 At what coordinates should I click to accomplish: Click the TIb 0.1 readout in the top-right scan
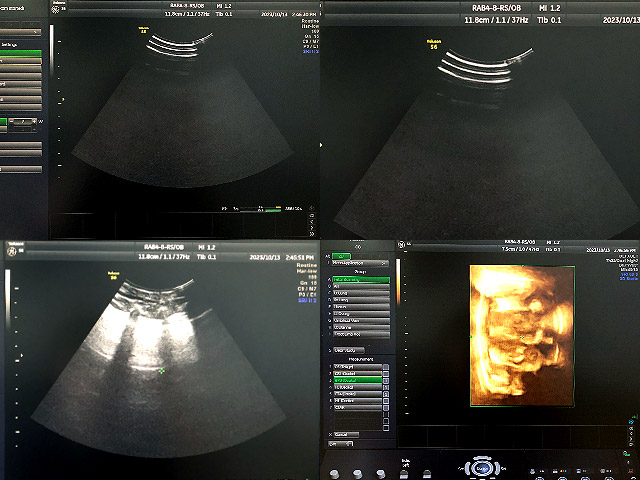[549, 20]
